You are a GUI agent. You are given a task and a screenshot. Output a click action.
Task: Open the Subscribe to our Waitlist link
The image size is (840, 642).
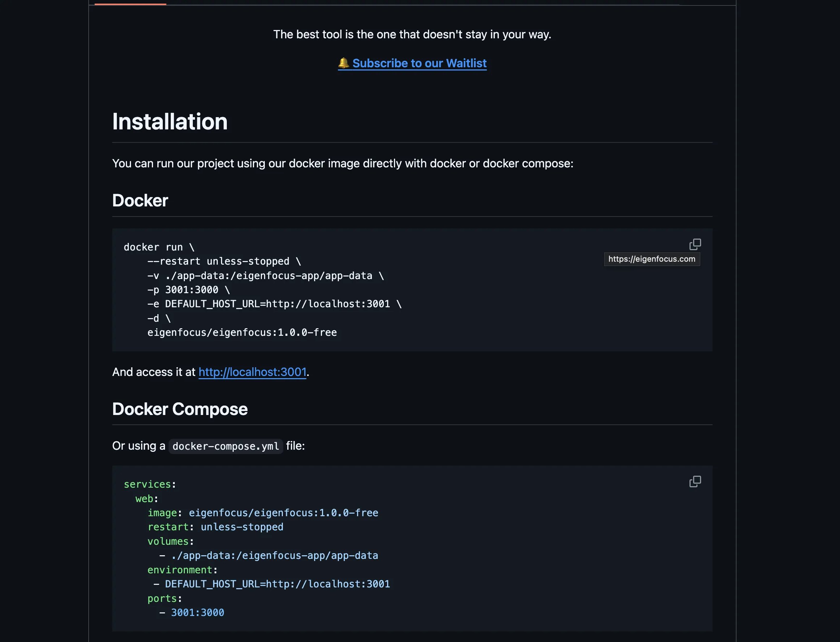[x=412, y=63]
